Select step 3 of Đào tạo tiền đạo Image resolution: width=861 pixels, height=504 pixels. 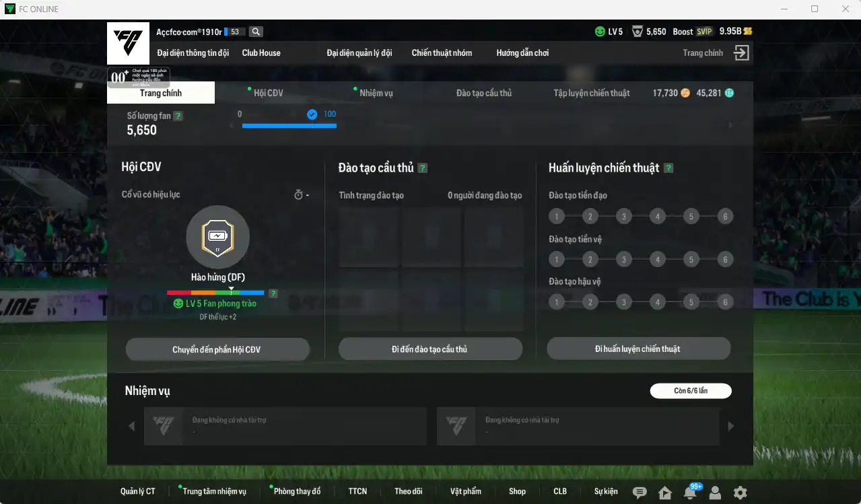point(624,217)
